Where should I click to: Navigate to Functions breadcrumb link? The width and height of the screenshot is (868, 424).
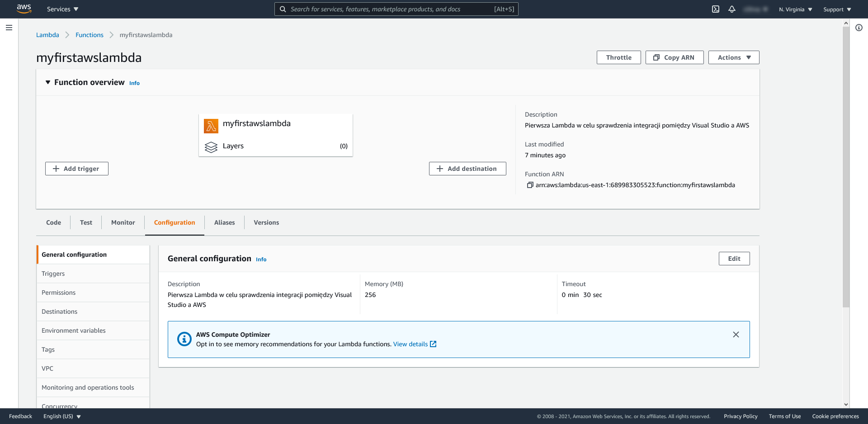pos(90,35)
